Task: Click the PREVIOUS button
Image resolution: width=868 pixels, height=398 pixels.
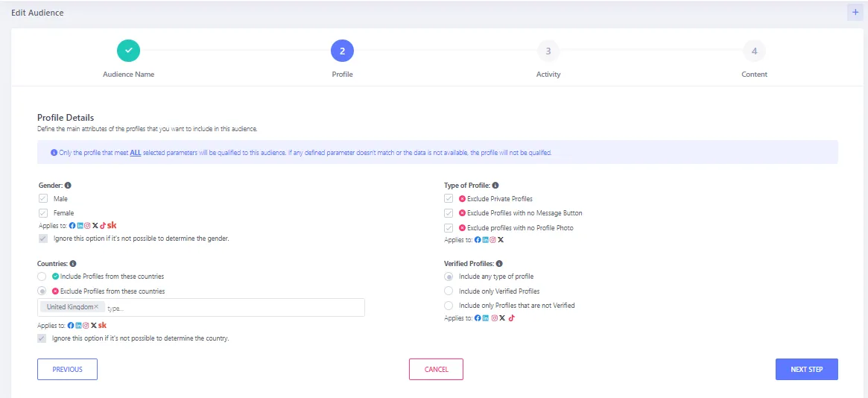Action: click(x=68, y=369)
